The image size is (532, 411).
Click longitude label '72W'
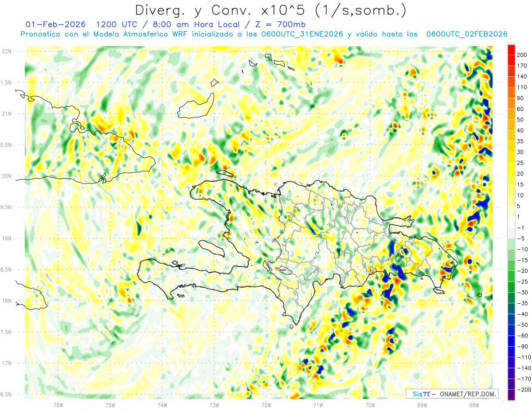[x=266, y=404]
